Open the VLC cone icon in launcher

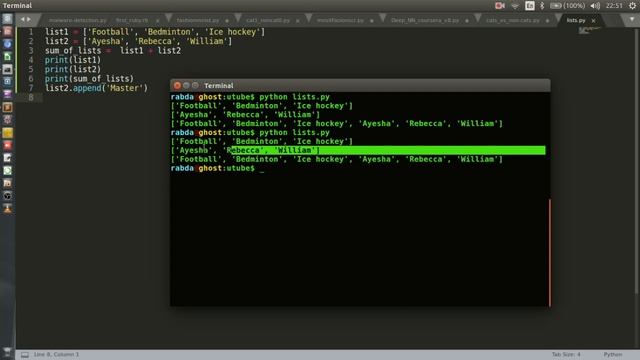tap(7, 209)
